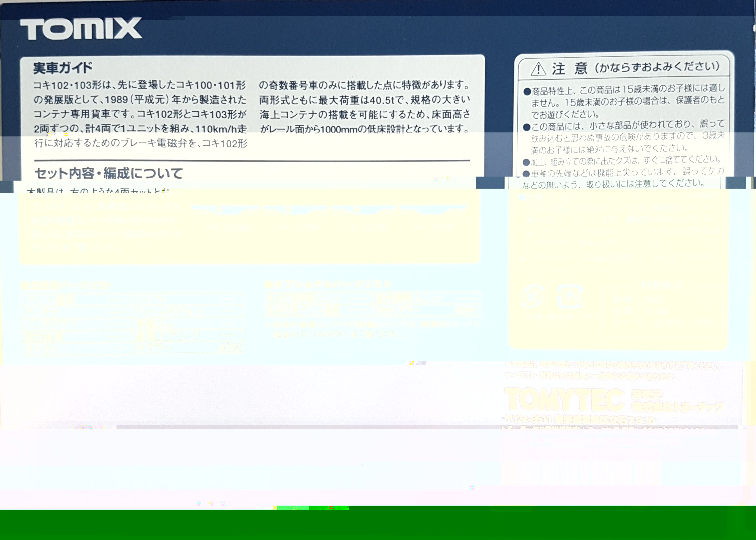756x540 pixels.
Task: Click the 注意 caution title text
Action: click(570, 69)
